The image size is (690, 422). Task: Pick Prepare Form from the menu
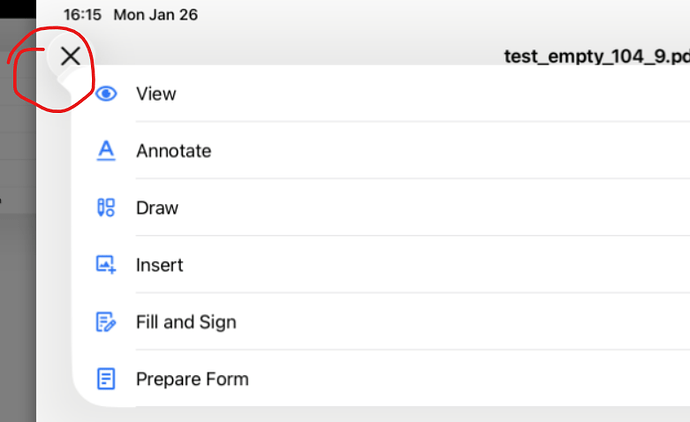point(192,379)
